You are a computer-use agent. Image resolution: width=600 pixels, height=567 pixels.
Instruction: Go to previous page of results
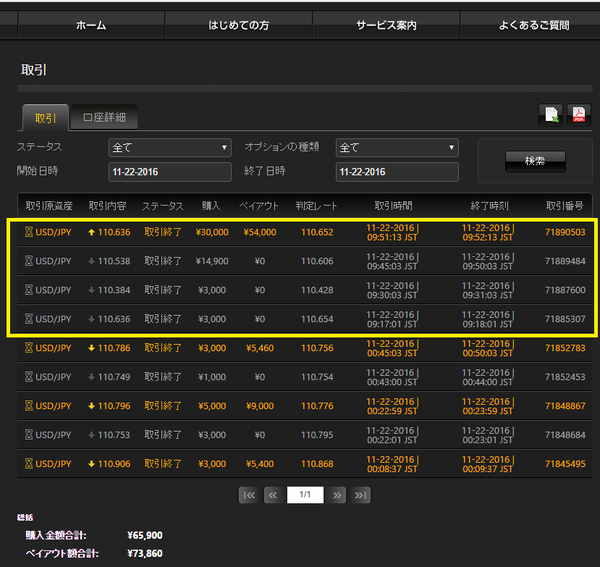(x=273, y=495)
